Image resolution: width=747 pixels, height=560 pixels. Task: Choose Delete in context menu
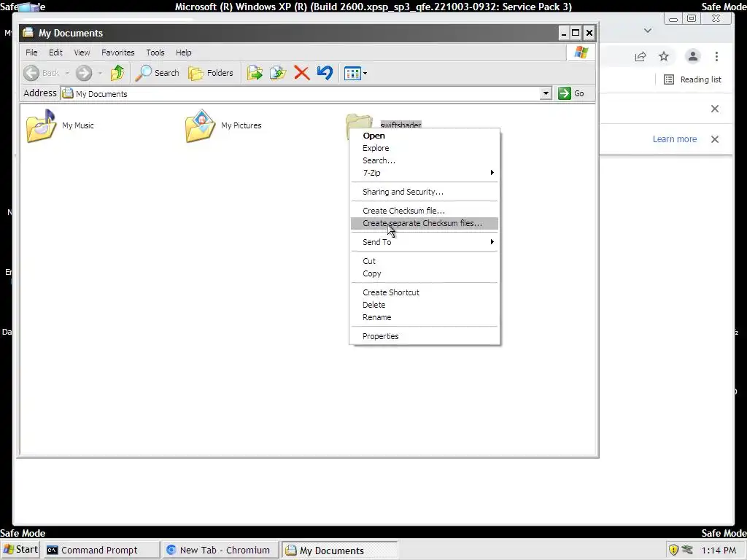pos(425,305)
